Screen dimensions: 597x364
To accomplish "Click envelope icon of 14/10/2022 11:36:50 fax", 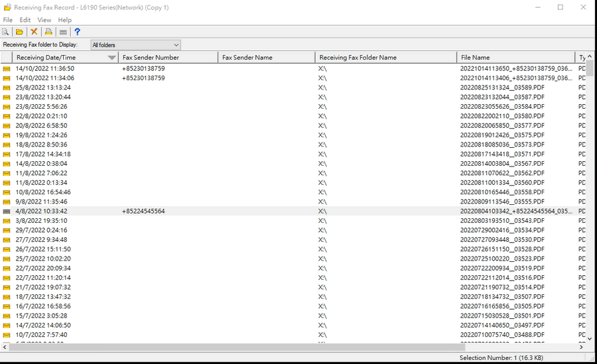I will click(7, 68).
